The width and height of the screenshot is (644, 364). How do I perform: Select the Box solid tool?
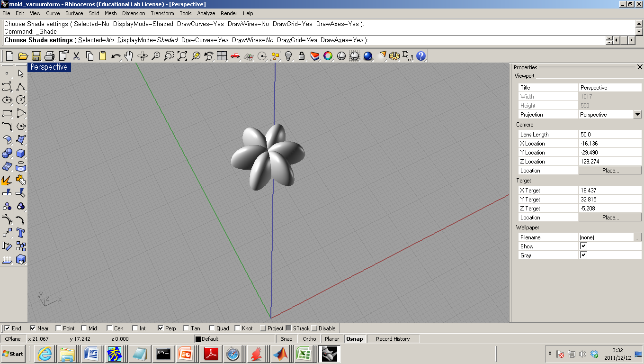pyautogui.click(x=20, y=153)
